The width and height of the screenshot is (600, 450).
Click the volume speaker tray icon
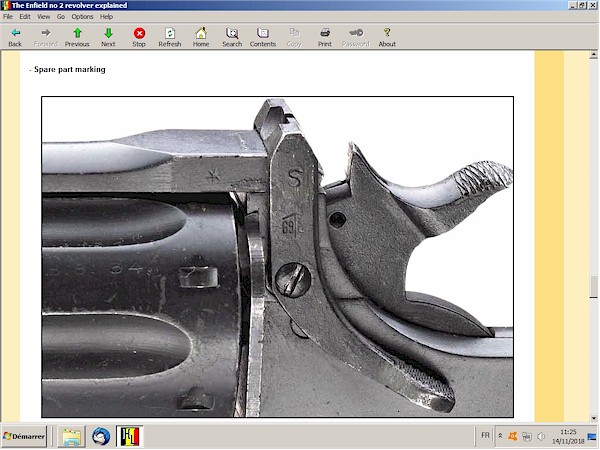pos(541,436)
